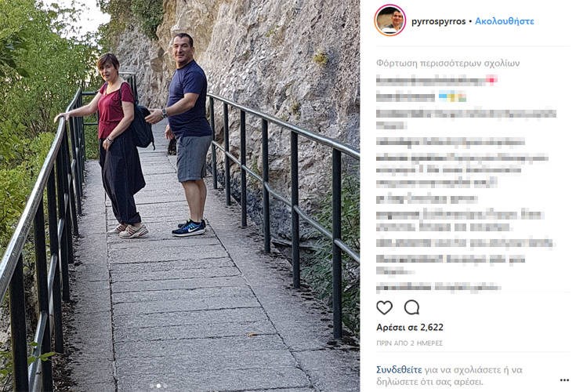Select the third carousel dot under the photo

[x=165, y=386]
